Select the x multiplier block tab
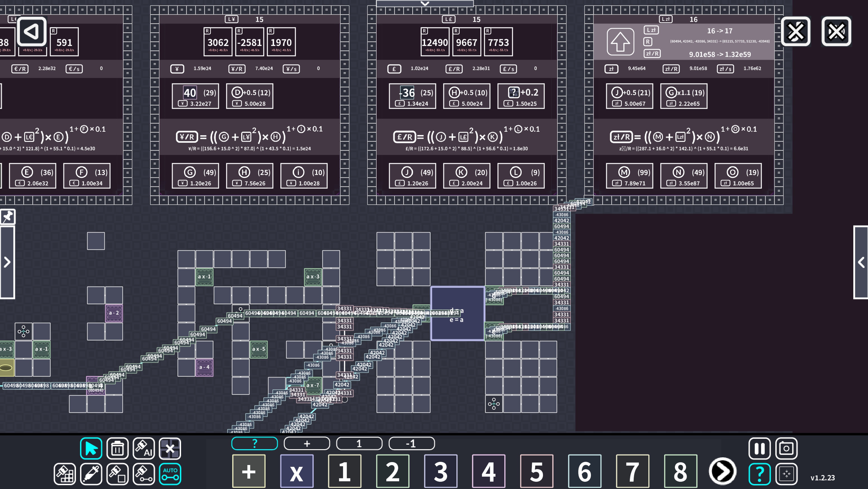 (x=297, y=472)
